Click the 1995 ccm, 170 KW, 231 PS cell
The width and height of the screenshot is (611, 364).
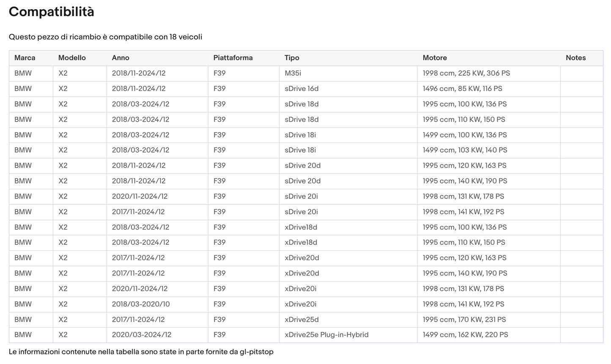pos(464,320)
